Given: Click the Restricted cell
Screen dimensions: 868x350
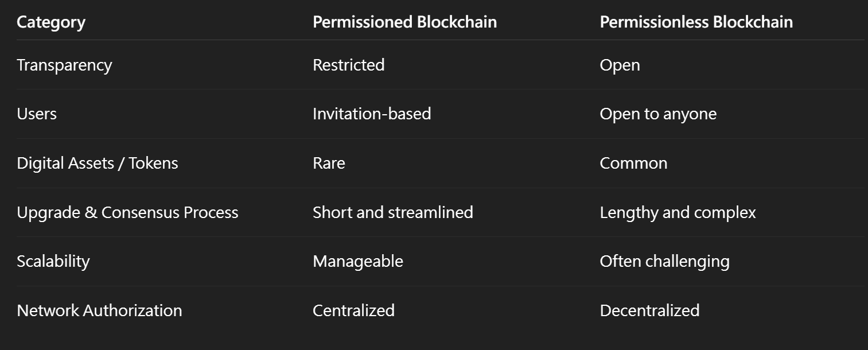Looking at the screenshot, I should point(348,65).
